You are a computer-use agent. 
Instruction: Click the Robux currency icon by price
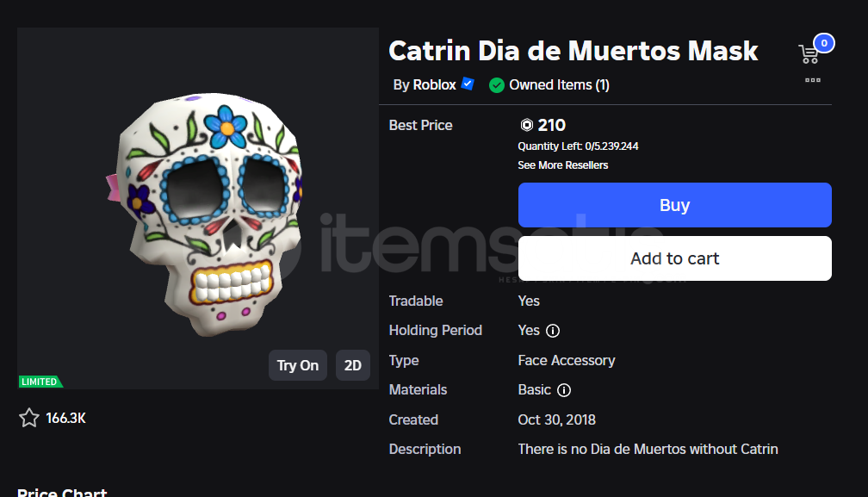(x=527, y=126)
